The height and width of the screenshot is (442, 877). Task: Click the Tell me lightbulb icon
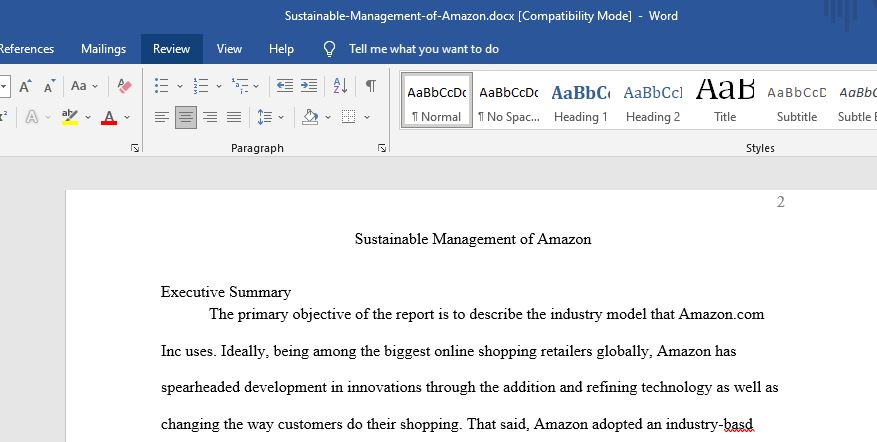coord(329,49)
